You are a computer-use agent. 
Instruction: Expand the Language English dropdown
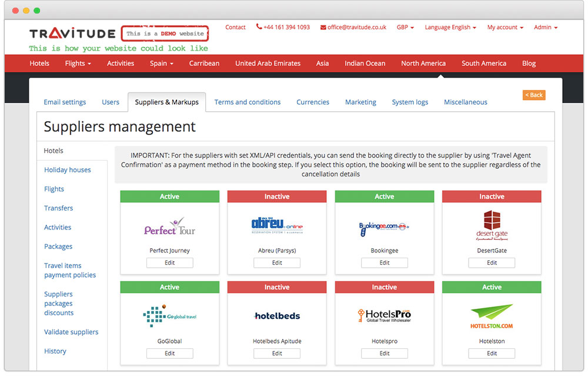pos(450,27)
